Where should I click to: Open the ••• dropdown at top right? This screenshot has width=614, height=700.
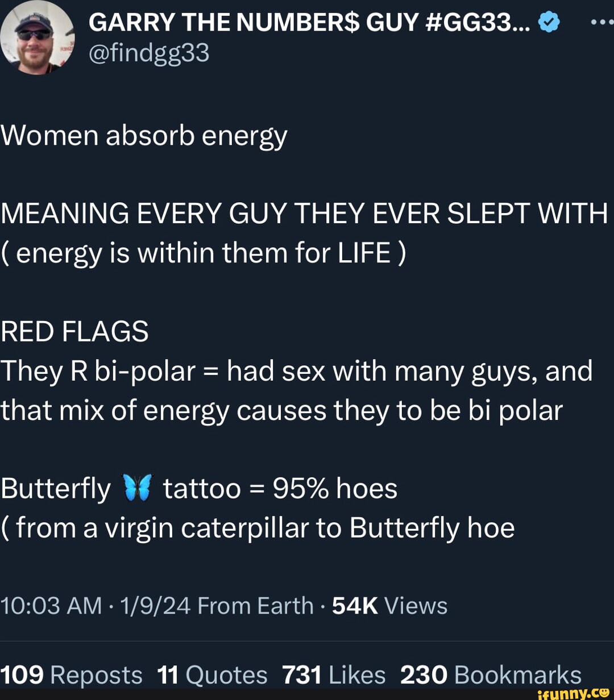pos(599,22)
